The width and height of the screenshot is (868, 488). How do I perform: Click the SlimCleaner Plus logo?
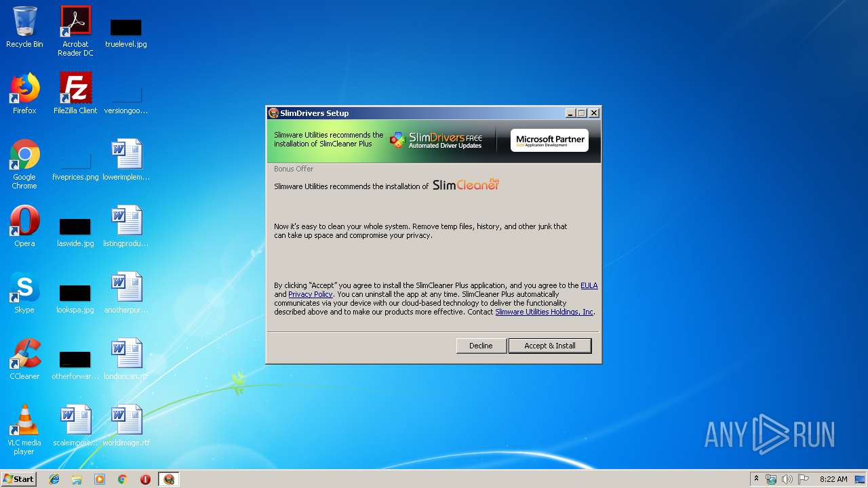(x=466, y=184)
